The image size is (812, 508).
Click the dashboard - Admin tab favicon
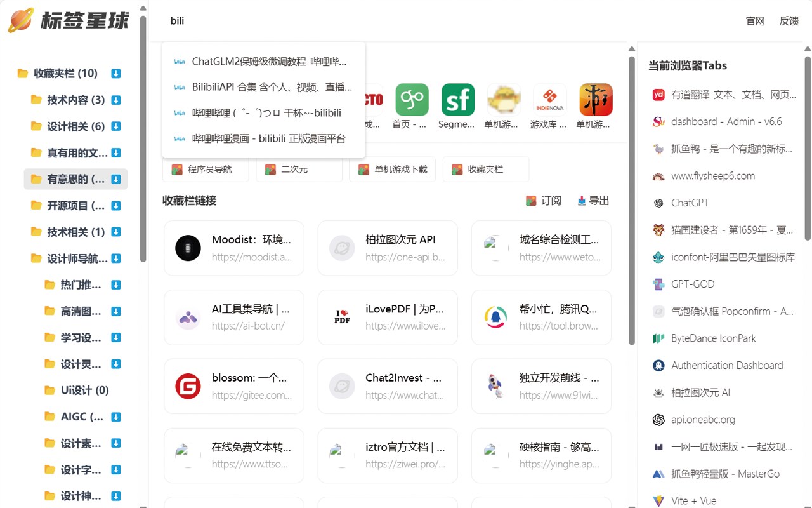(x=658, y=121)
